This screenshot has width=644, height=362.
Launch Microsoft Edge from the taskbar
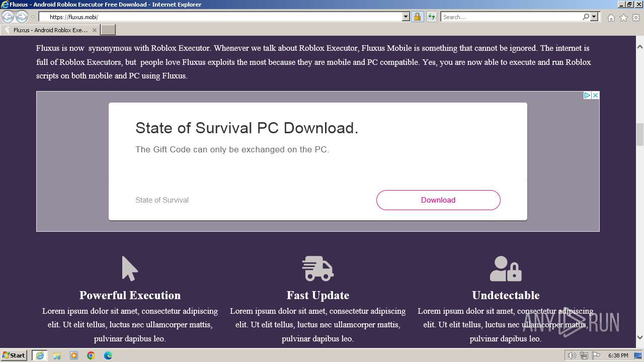[108, 355]
